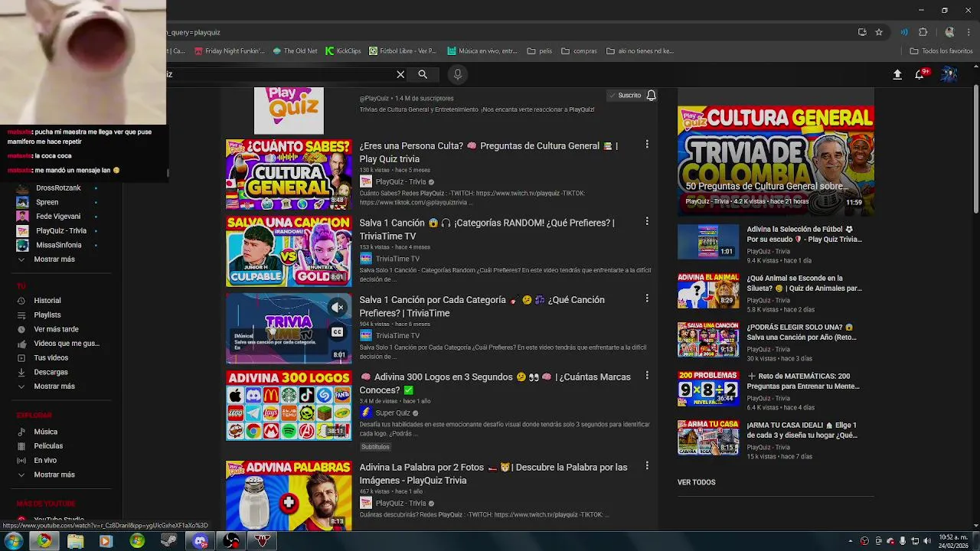Open the YouTube account avatar menu

[949, 74]
